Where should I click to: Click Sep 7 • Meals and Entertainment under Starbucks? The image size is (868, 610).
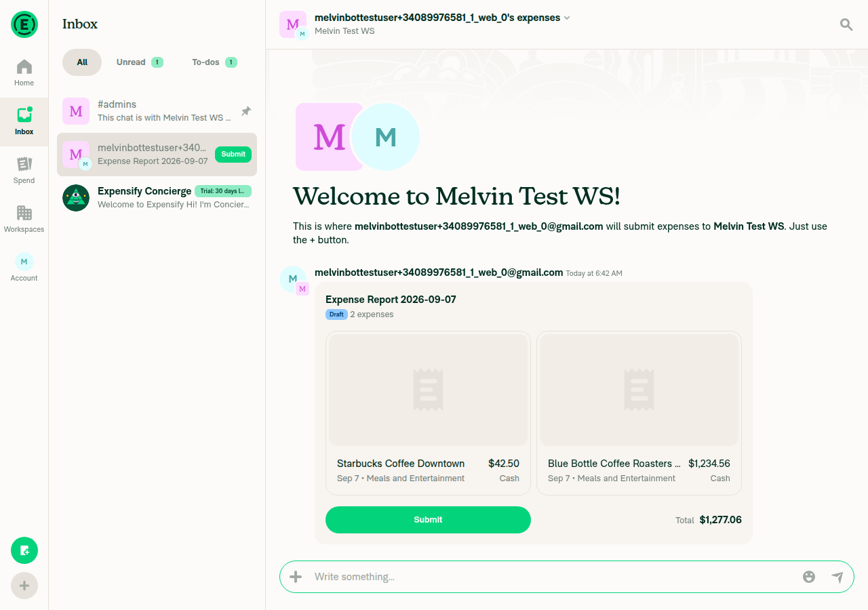point(401,479)
